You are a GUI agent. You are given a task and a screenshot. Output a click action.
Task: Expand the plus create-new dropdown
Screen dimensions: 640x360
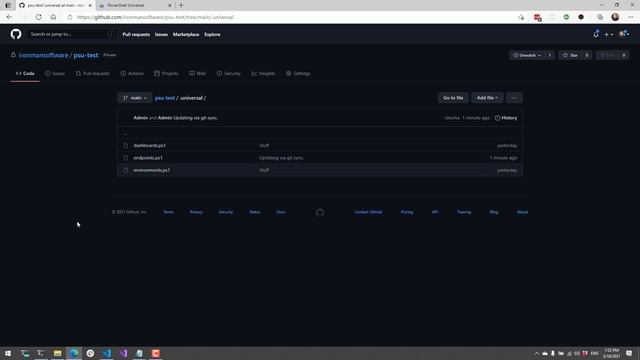(x=608, y=35)
